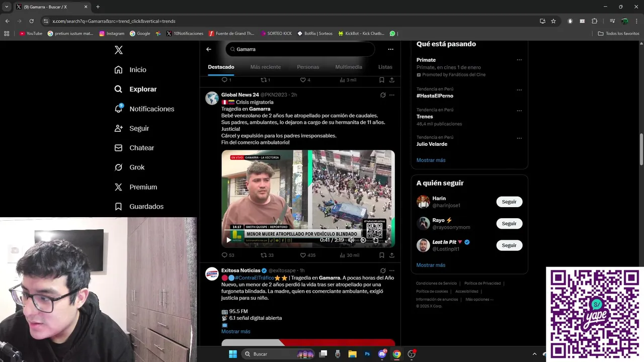Mute the video volume
The width and height of the screenshot is (644, 362).
click(x=351, y=240)
